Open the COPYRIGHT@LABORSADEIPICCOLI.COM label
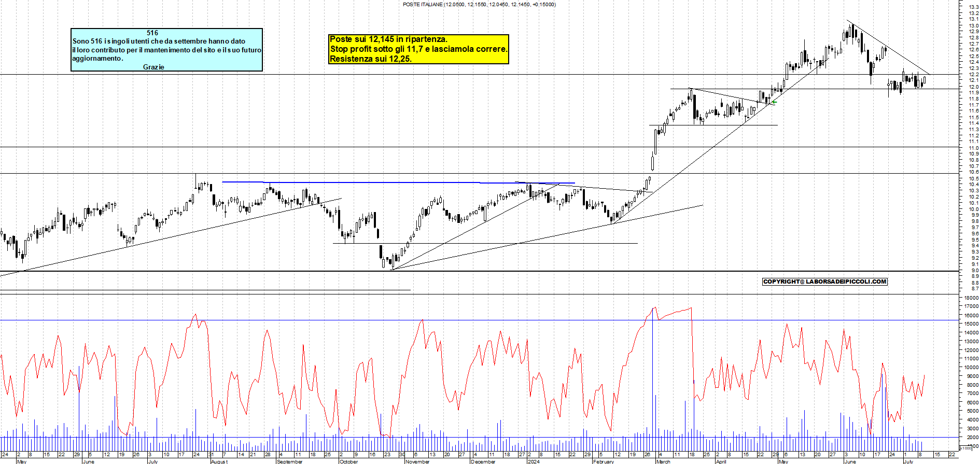The width and height of the screenshot is (980, 464). coord(825,282)
